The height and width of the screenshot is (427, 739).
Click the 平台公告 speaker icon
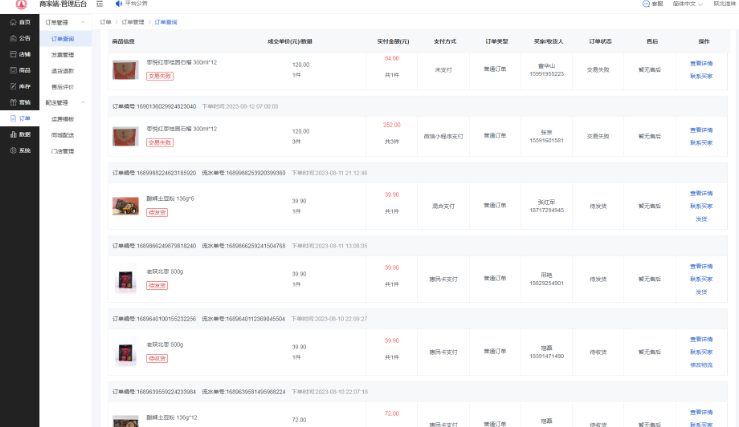(119, 4)
